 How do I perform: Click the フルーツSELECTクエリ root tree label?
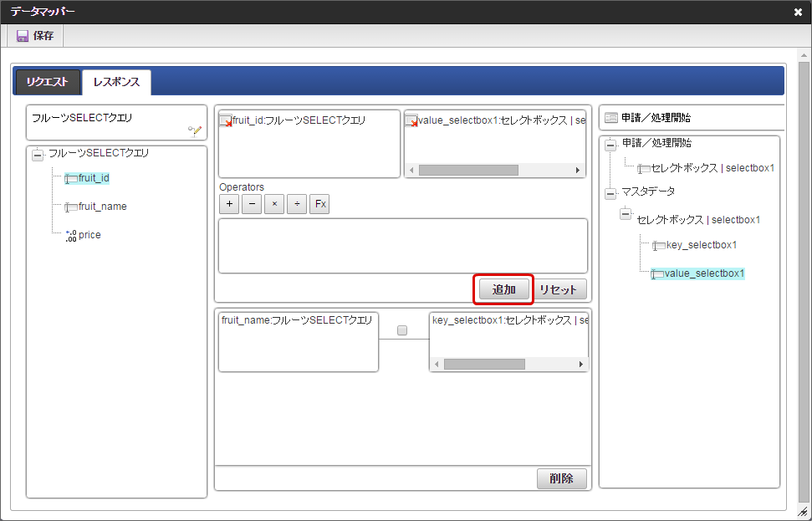99,153
